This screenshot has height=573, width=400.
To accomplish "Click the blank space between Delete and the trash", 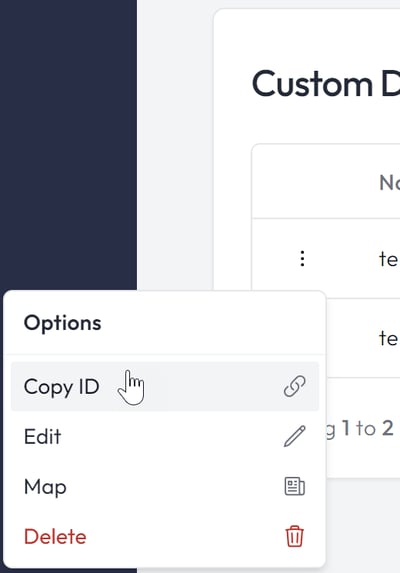I will 186,536.
